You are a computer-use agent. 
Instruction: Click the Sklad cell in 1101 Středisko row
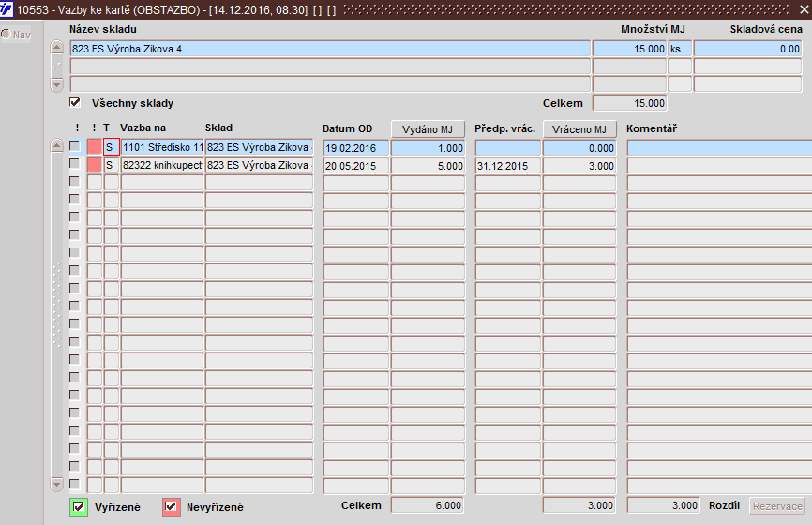click(259, 147)
